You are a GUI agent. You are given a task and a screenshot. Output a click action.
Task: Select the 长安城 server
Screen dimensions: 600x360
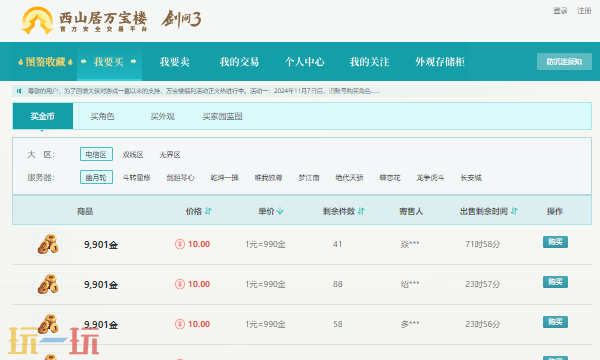pos(471,178)
